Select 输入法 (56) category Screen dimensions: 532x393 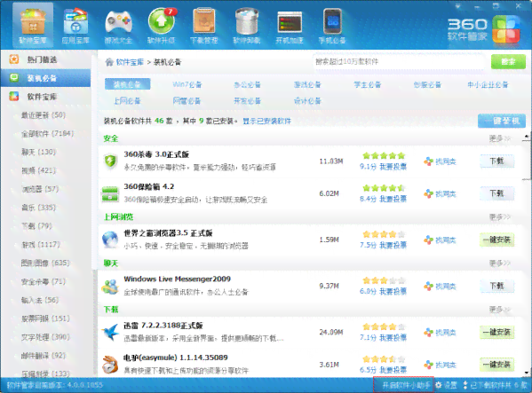tap(40, 300)
